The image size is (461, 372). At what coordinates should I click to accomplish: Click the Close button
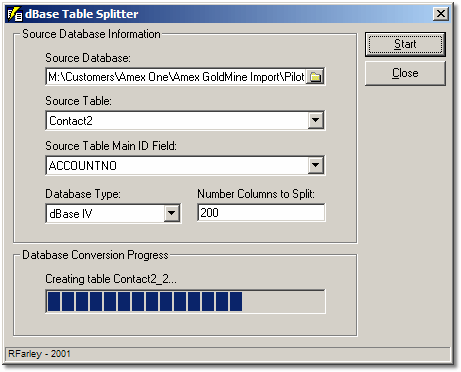click(x=405, y=73)
